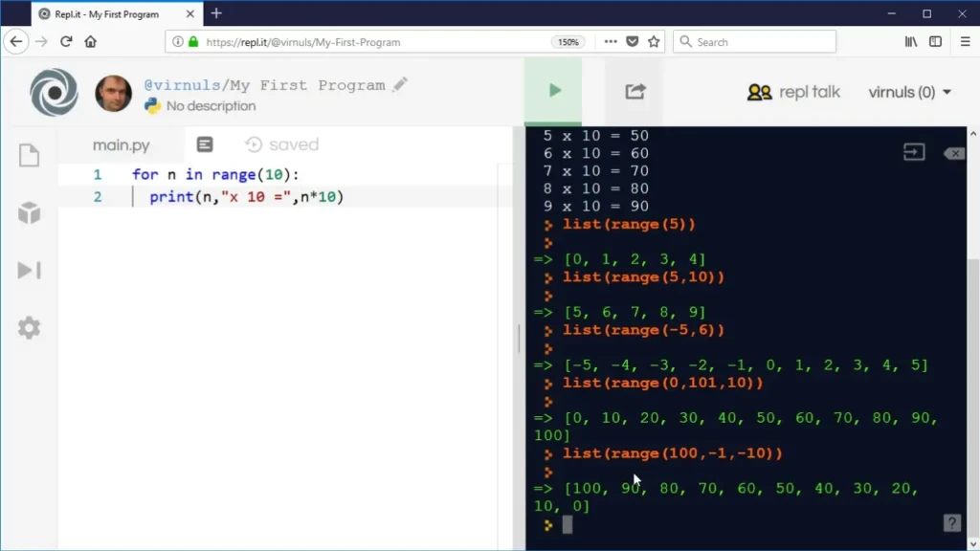Run the program with the green play icon
This screenshot has width=980, height=551.
click(x=553, y=89)
